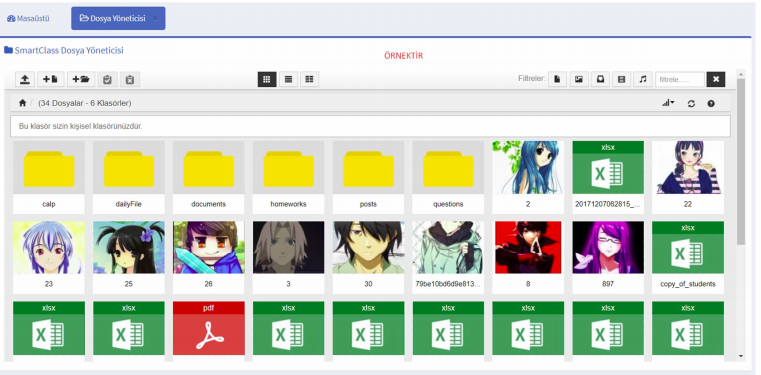The height and width of the screenshot is (375, 761).
Task: Filter by music files
Action: click(643, 80)
